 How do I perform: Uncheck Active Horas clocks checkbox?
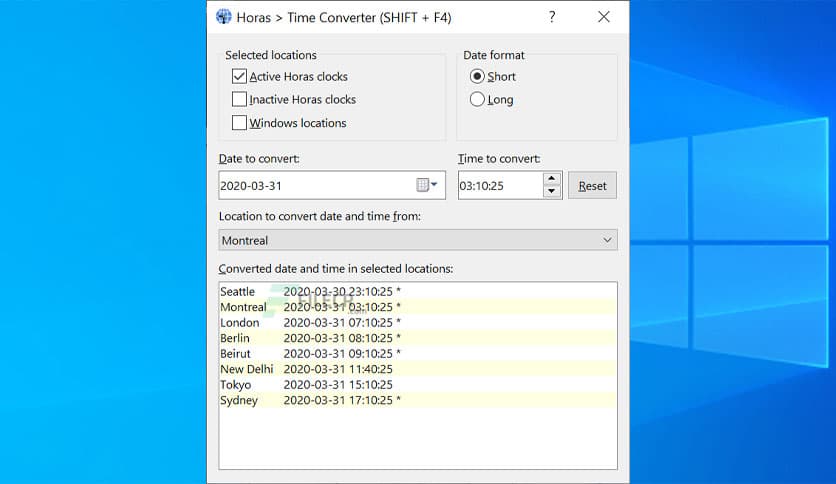tap(239, 76)
